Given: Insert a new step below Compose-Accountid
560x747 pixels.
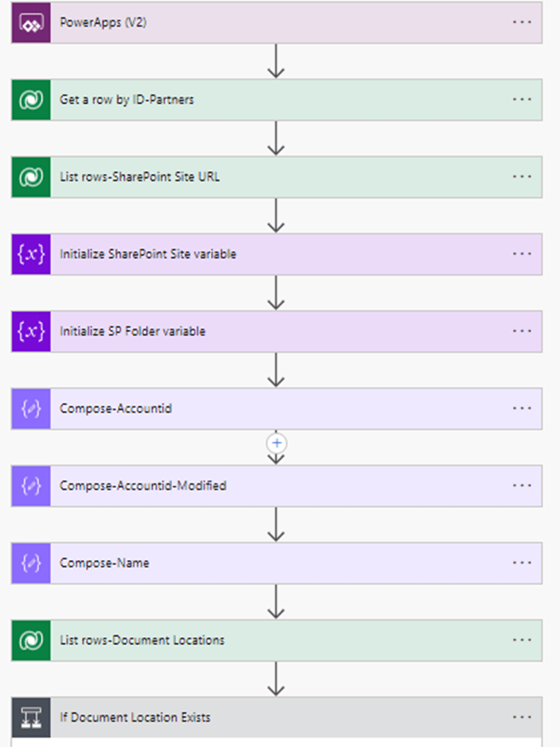Looking at the screenshot, I should tap(276, 443).
